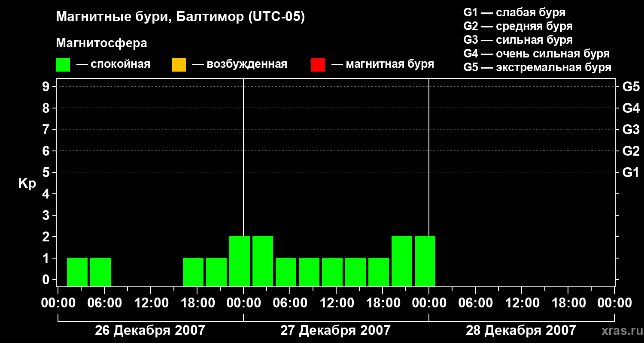
Task: Click the Kp 2 bar for 19:00–22:00 on 27 December
Action: [x=402, y=261]
